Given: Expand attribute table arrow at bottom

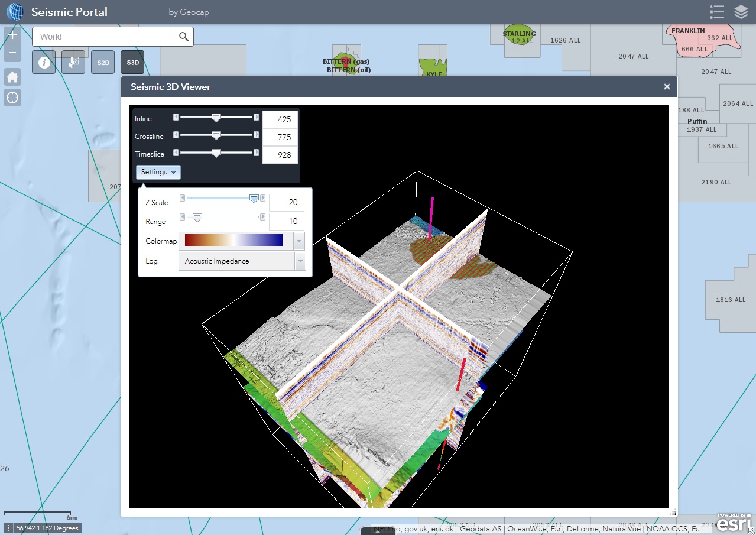Looking at the screenshot, I should [378, 531].
